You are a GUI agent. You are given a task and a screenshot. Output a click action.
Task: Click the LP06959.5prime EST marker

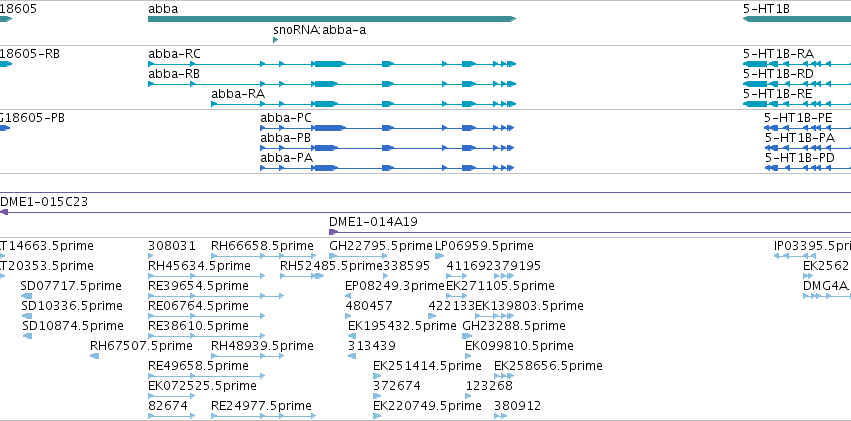pos(439,256)
